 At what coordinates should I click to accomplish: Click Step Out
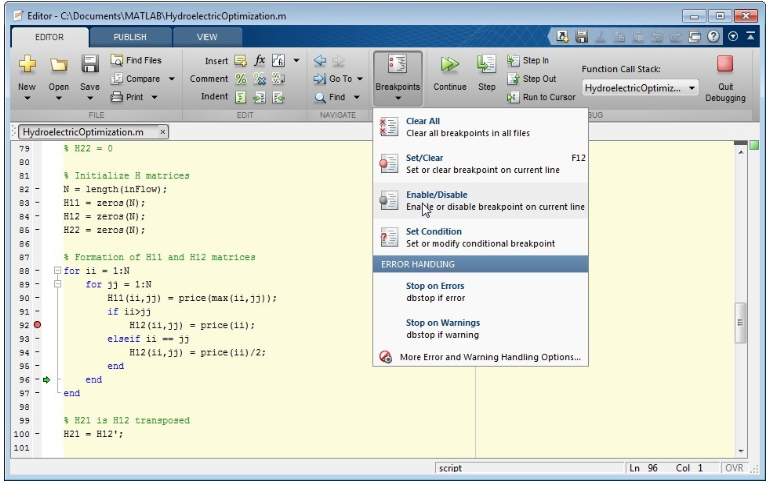[x=532, y=79]
